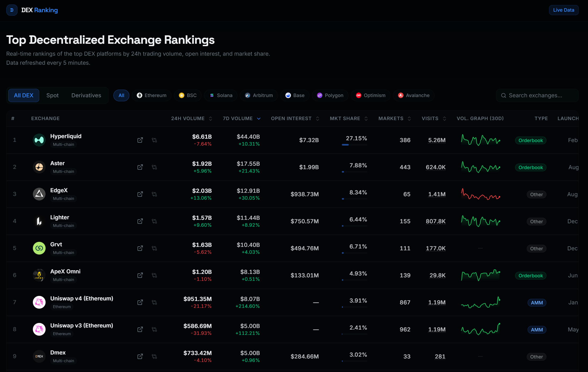The height and width of the screenshot is (372, 588).
Task: Switch to the Spot tab
Action: click(52, 95)
